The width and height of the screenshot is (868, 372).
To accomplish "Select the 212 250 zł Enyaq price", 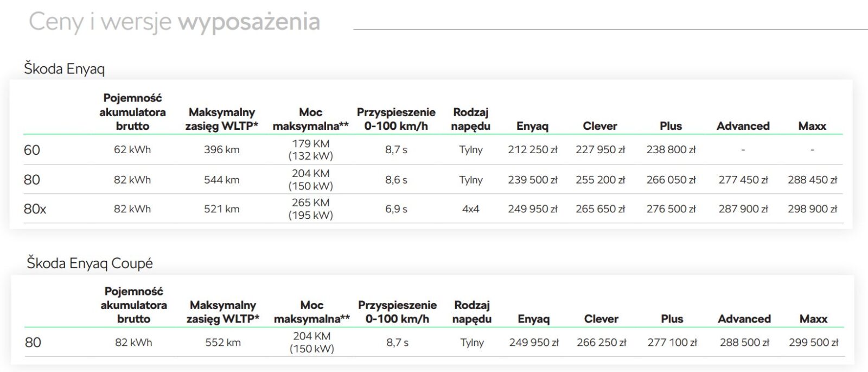I will (532, 150).
